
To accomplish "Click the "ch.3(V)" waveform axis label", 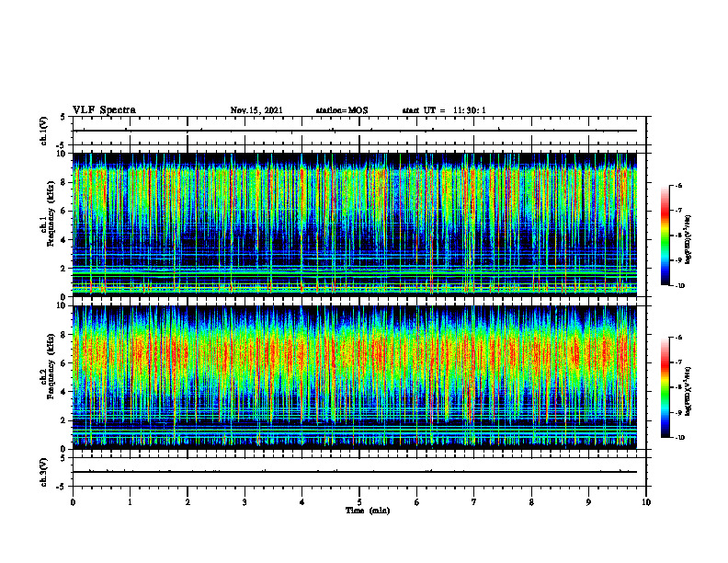I will point(43,472).
